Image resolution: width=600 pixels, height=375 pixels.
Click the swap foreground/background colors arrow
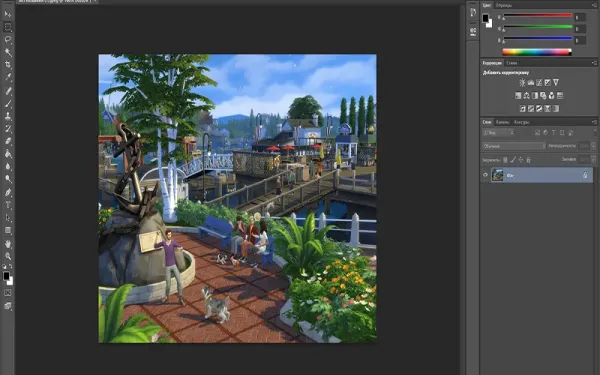point(11,266)
